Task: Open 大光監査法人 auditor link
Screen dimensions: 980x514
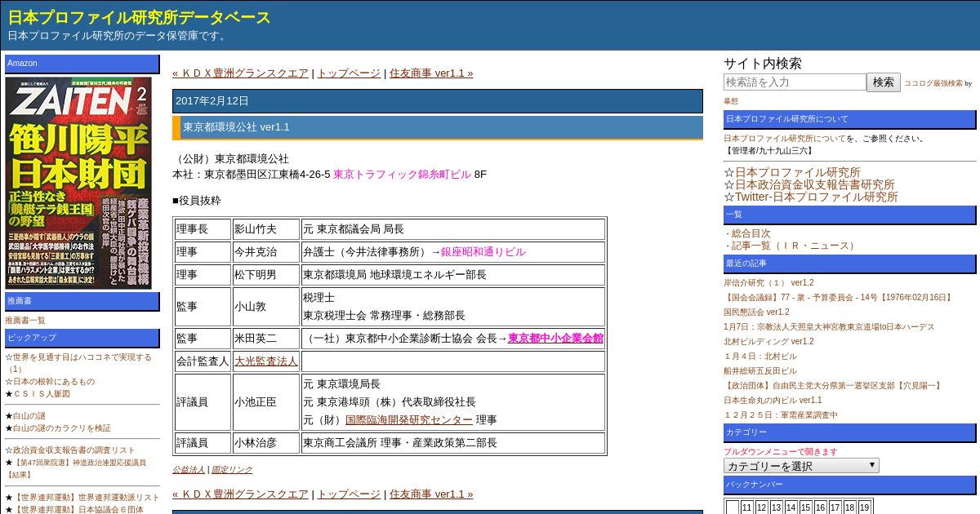Action: coord(266,361)
